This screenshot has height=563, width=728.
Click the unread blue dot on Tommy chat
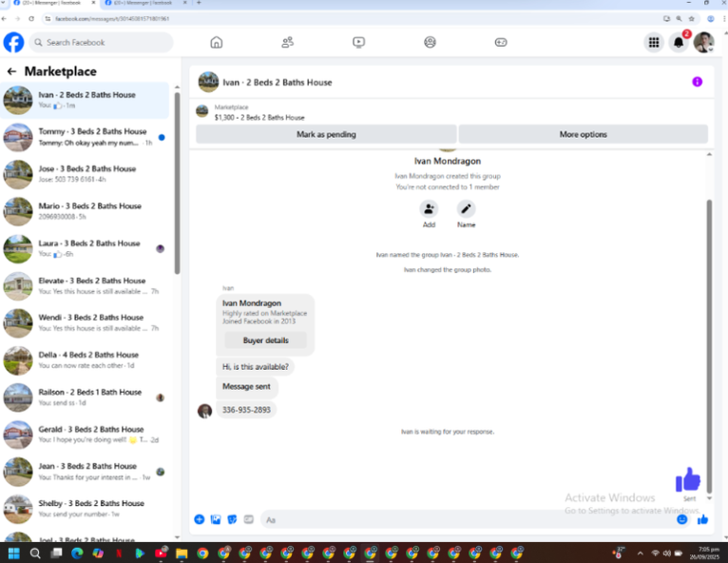pyautogui.click(x=162, y=137)
